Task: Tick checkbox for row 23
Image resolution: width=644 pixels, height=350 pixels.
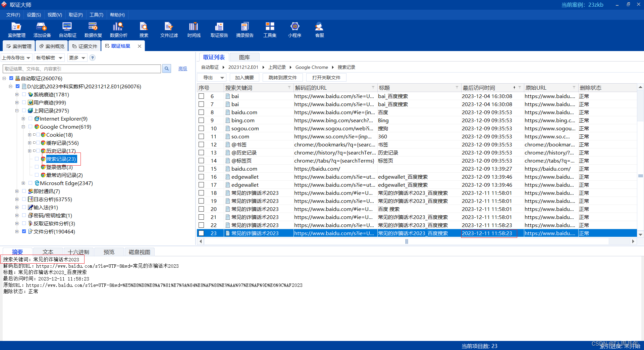Action: 201,233
